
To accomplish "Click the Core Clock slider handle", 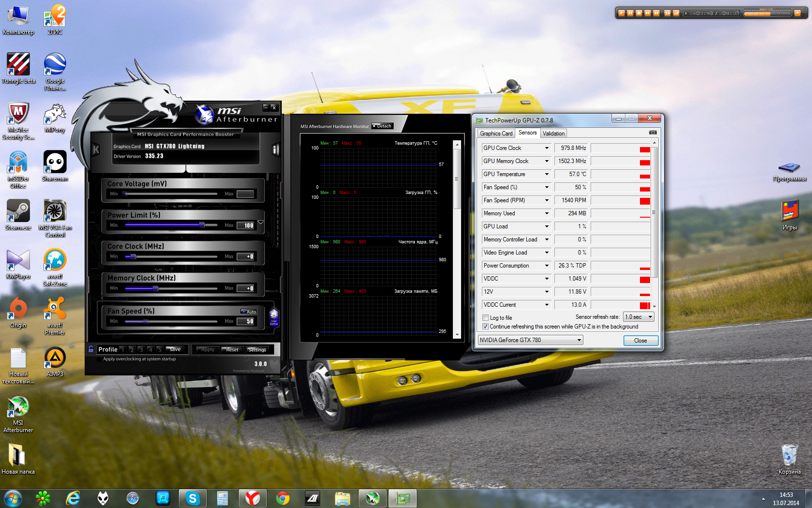I will (x=133, y=256).
